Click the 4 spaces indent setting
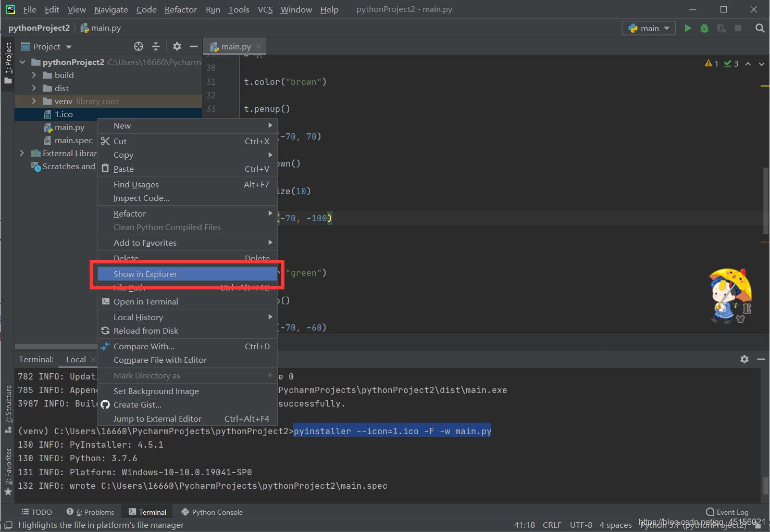The width and height of the screenshot is (770, 532). (615, 525)
